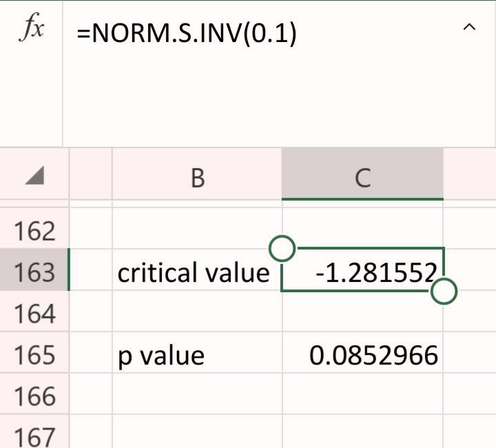Select empty cell C164 between the values
This screenshot has width=496, height=448.
coord(363,314)
